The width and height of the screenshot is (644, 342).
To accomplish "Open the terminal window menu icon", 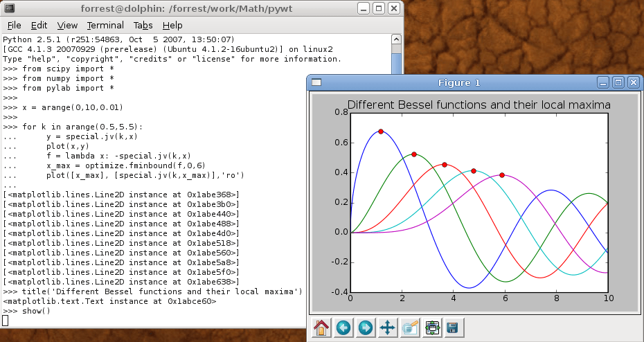I will (x=9, y=8).
